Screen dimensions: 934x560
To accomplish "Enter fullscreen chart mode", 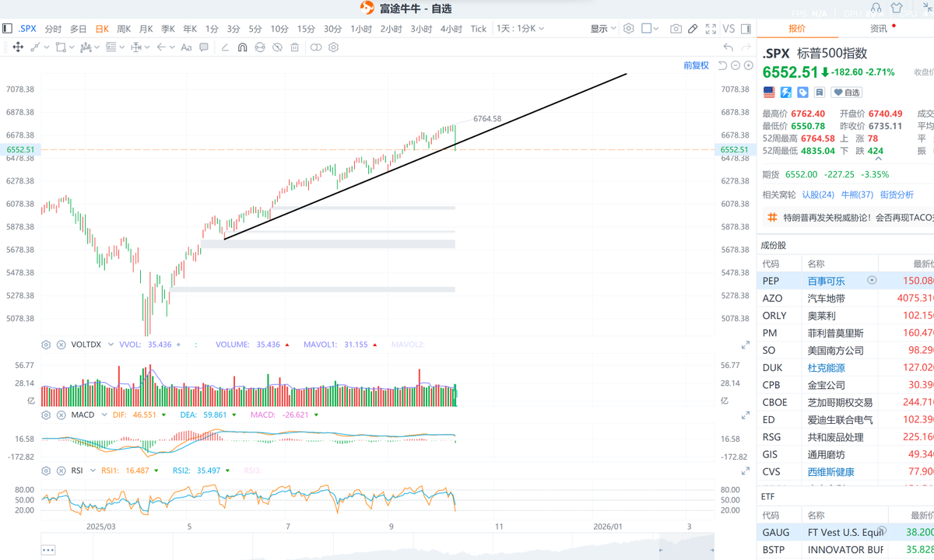I will [x=710, y=29].
